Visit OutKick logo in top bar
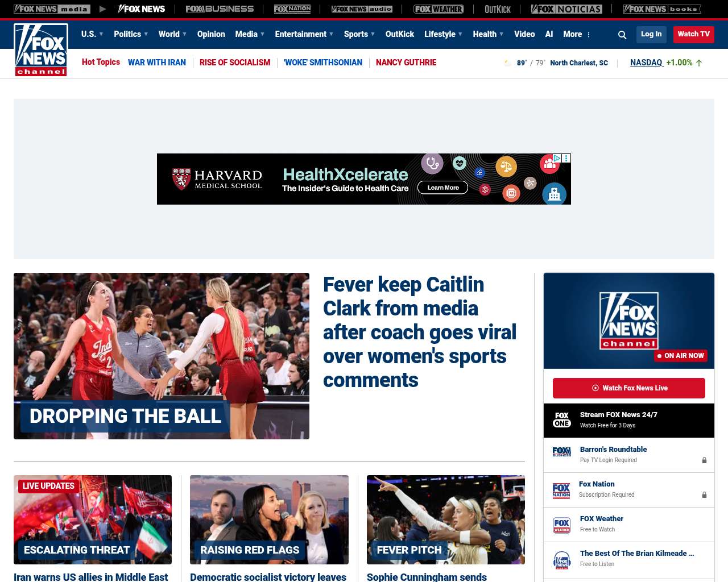Image resolution: width=728 pixels, height=582 pixels. pyautogui.click(x=498, y=9)
